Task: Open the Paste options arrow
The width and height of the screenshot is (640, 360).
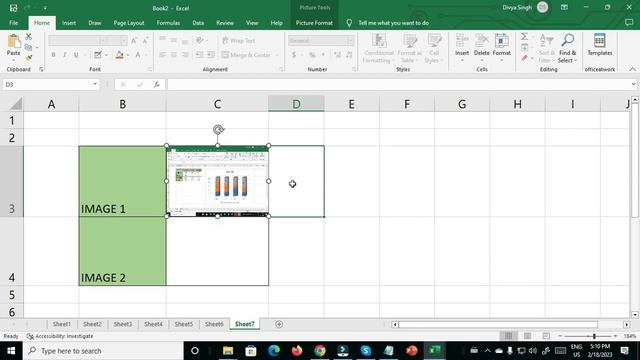Action: 13,60
